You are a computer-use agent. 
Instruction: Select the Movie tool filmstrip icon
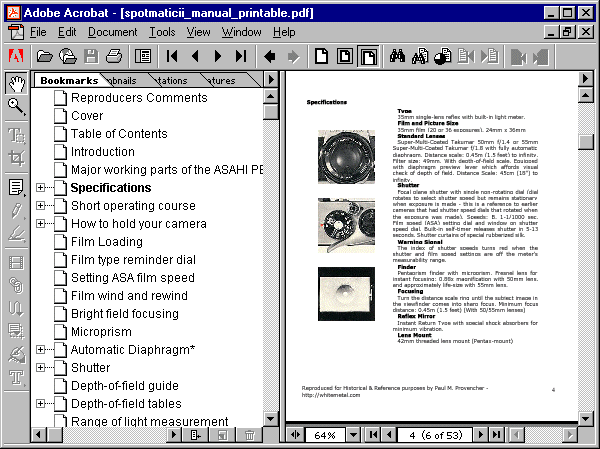pyautogui.click(x=16, y=263)
